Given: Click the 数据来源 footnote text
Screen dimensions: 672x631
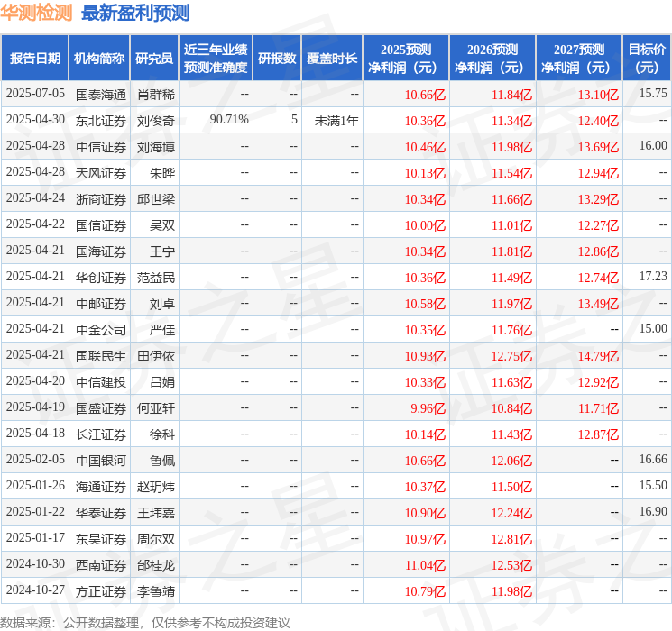Looking at the screenshot, I should click(145, 623).
